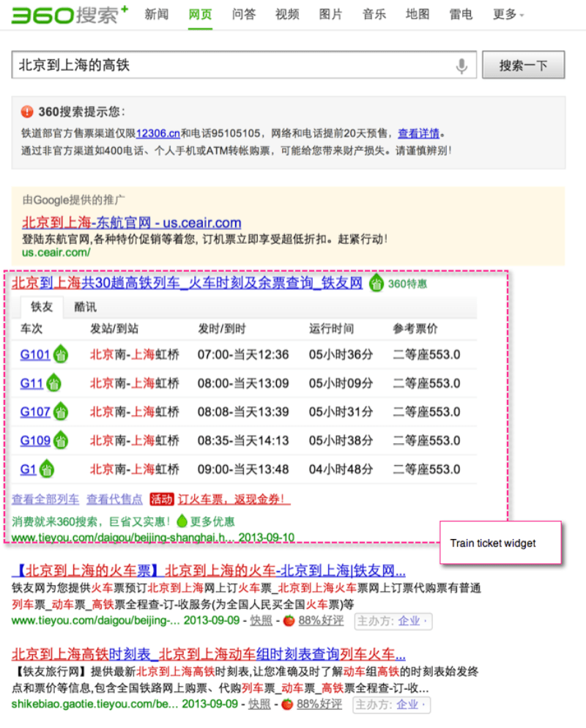Open the 新闻 navigation tab

point(157,15)
